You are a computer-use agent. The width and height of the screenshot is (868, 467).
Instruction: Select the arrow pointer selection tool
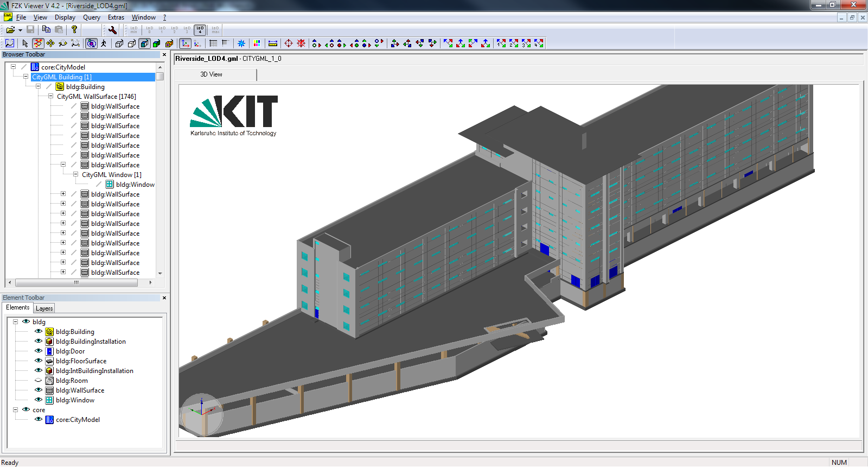(x=25, y=43)
